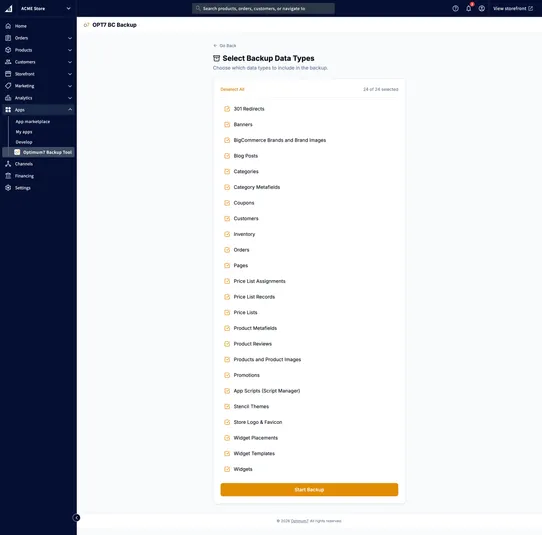The height and width of the screenshot is (535, 542).
Task: Click View storefront link
Action: [x=513, y=8]
